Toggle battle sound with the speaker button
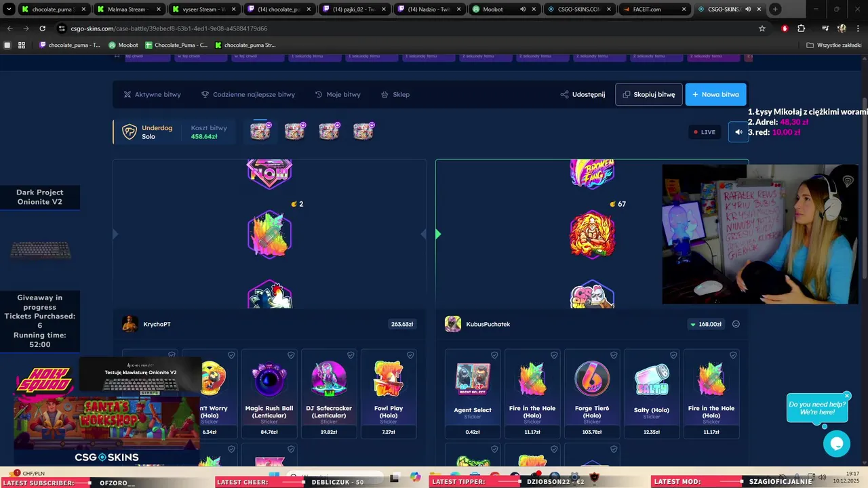This screenshot has height=488, width=868. [739, 131]
